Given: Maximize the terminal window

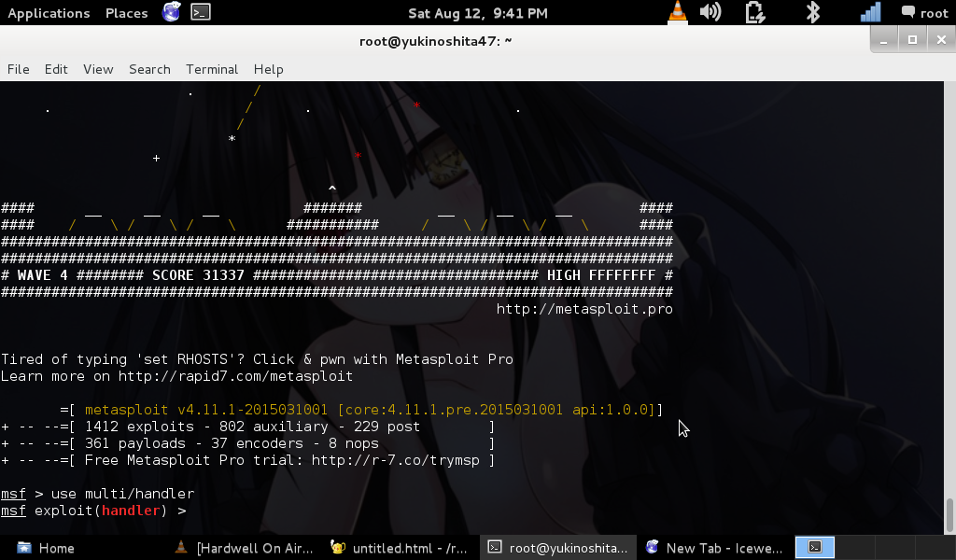Looking at the screenshot, I should pos(913,40).
